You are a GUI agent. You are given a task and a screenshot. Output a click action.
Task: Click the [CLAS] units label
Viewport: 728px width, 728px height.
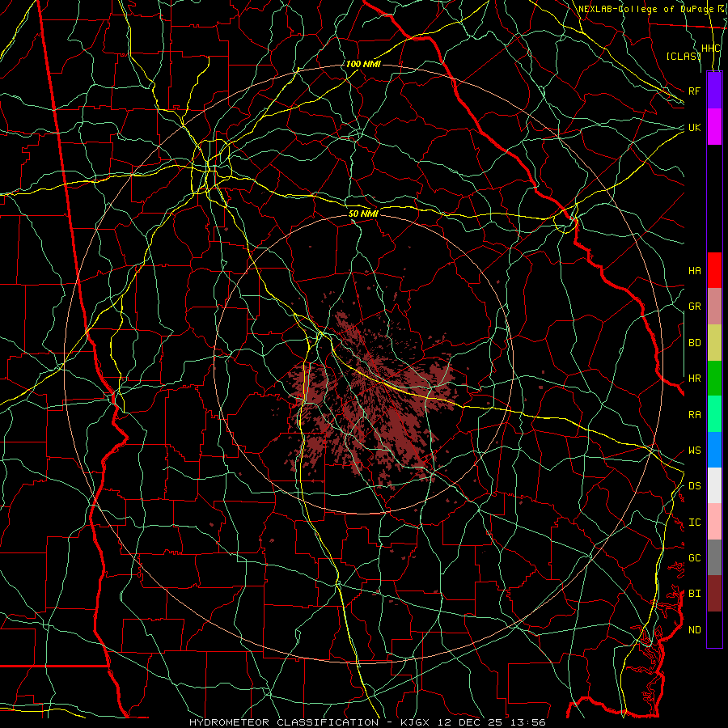point(684,56)
